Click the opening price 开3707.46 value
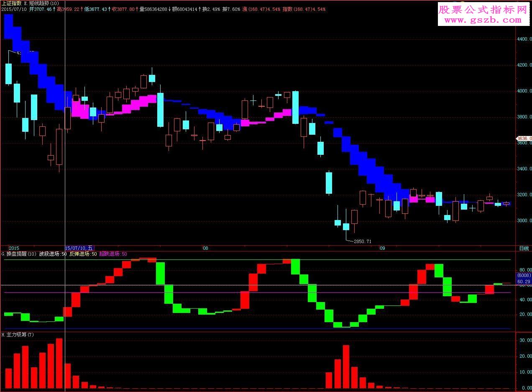Viewport: 532px width, 392px height. click(x=40, y=8)
